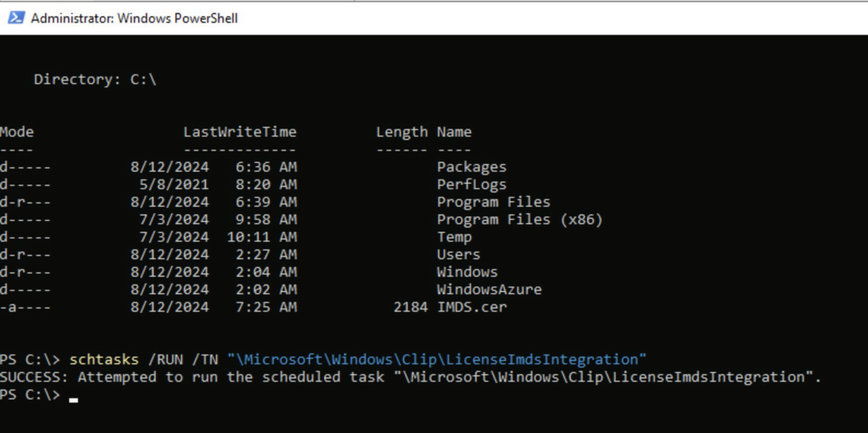
Task: Click the Windows directory entry
Action: pyautogui.click(x=467, y=272)
